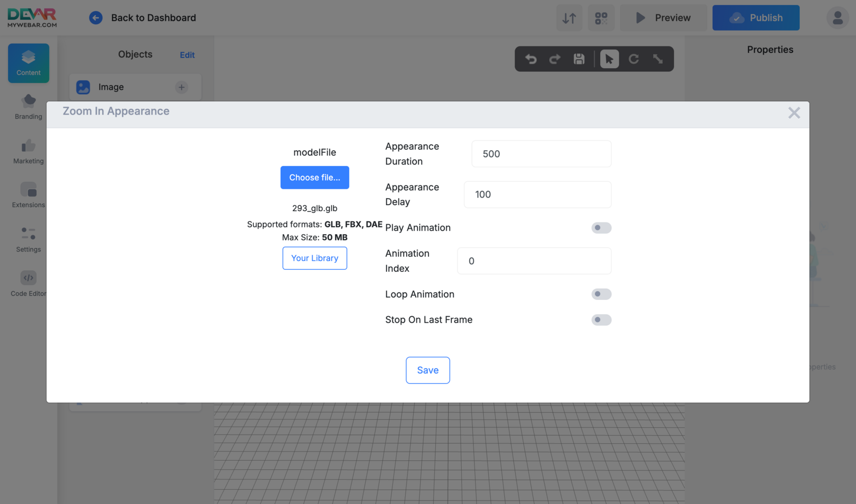The height and width of the screenshot is (504, 856).
Task: Open the Branding sidebar section
Action: (29, 107)
